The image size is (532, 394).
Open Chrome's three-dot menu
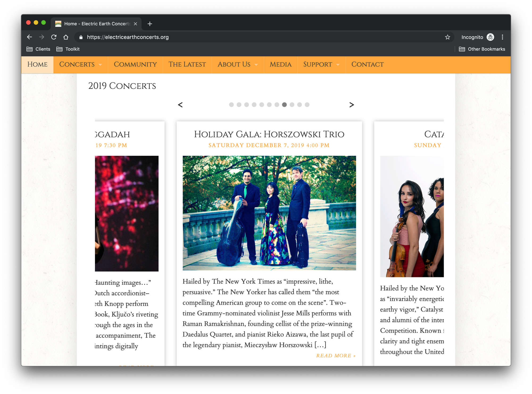pos(503,37)
